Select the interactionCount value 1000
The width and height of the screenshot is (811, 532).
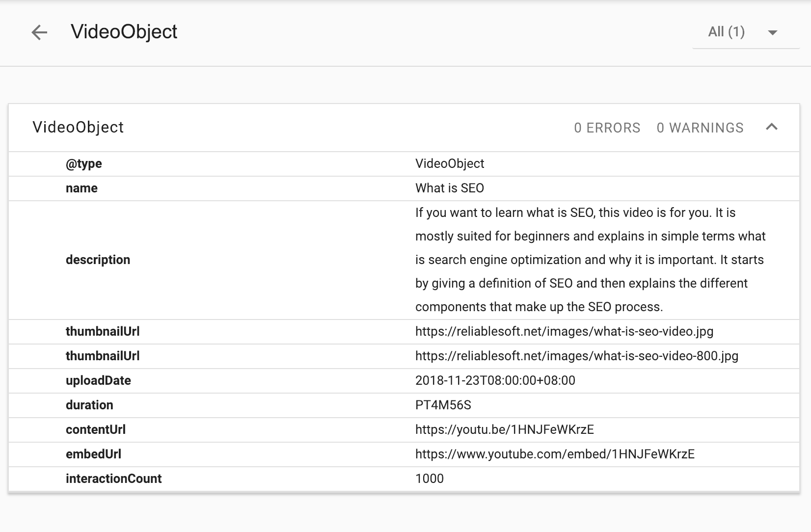(x=429, y=479)
